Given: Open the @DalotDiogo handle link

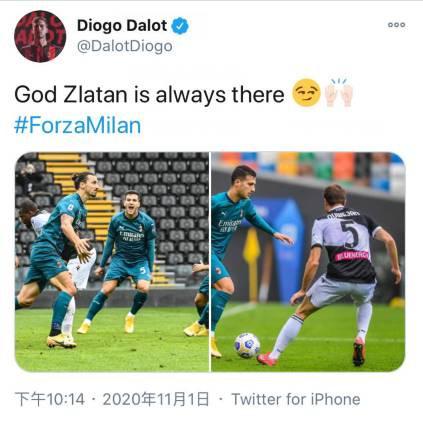Looking at the screenshot, I should point(125,46).
